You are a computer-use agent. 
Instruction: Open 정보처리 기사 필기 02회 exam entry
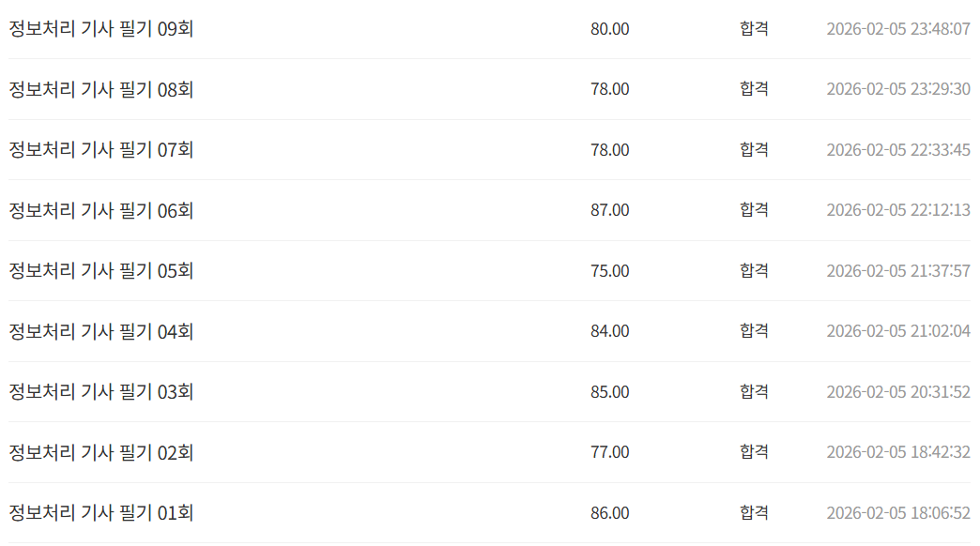[x=100, y=452]
